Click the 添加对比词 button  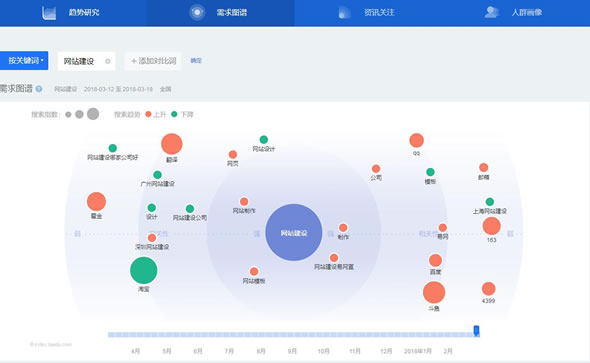[153, 61]
